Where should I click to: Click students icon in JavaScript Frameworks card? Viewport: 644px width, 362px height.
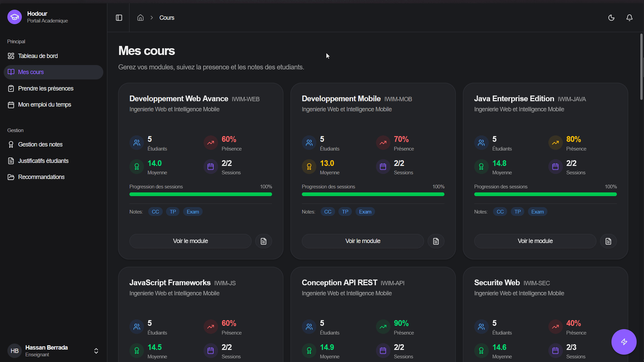(137, 327)
